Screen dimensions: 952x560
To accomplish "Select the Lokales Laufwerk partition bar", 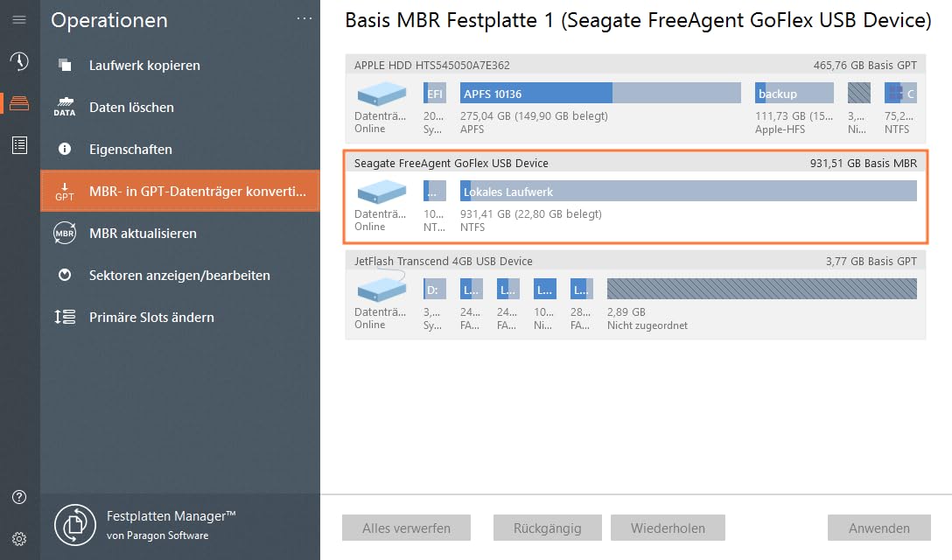I will [x=689, y=192].
